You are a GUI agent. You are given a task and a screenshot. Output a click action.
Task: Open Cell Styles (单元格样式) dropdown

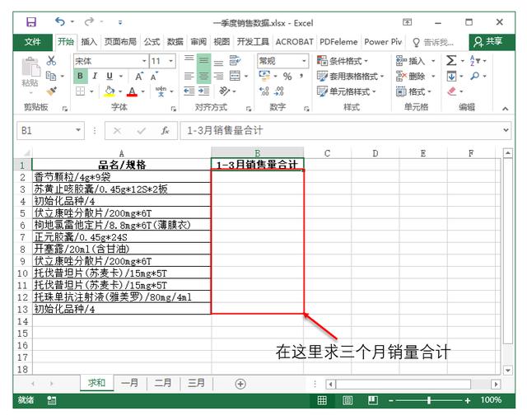347,91
